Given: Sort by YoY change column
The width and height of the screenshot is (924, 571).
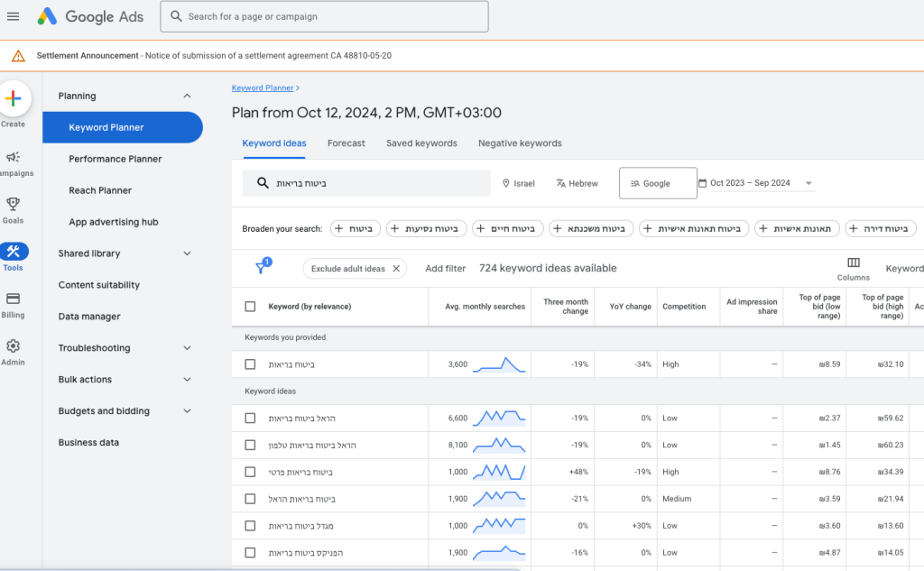Looking at the screenshot, I should [630, 307].
